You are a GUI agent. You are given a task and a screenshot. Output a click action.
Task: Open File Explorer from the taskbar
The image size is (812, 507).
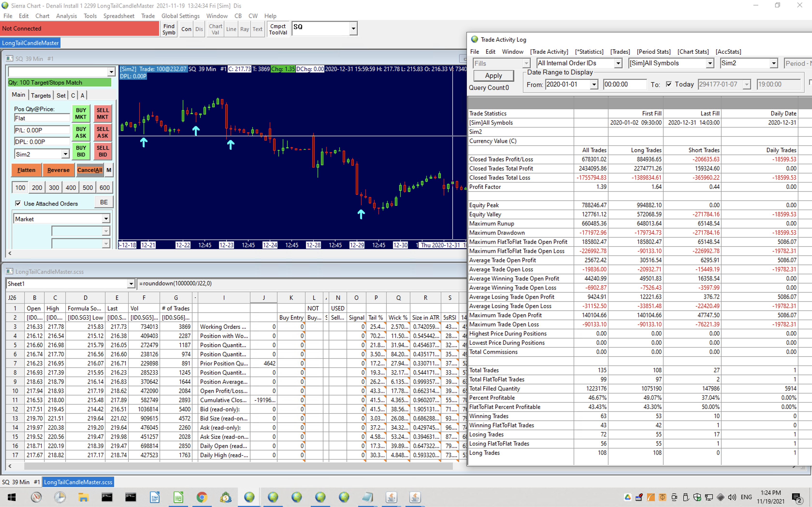(83, 497)
